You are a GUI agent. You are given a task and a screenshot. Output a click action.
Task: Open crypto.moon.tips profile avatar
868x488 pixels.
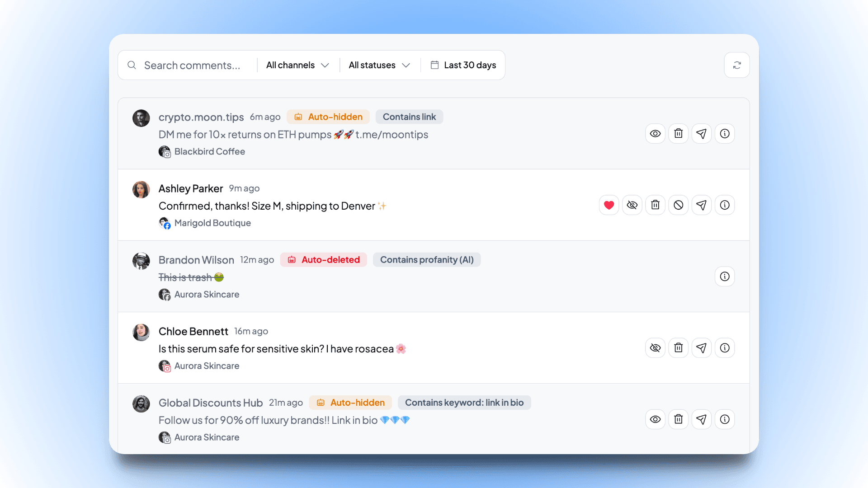(x=141, y=118)
